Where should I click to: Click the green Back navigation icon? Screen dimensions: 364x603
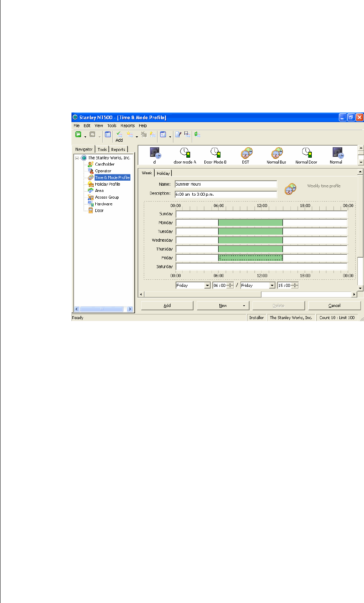pyautogui.click(x=78, y=134)
